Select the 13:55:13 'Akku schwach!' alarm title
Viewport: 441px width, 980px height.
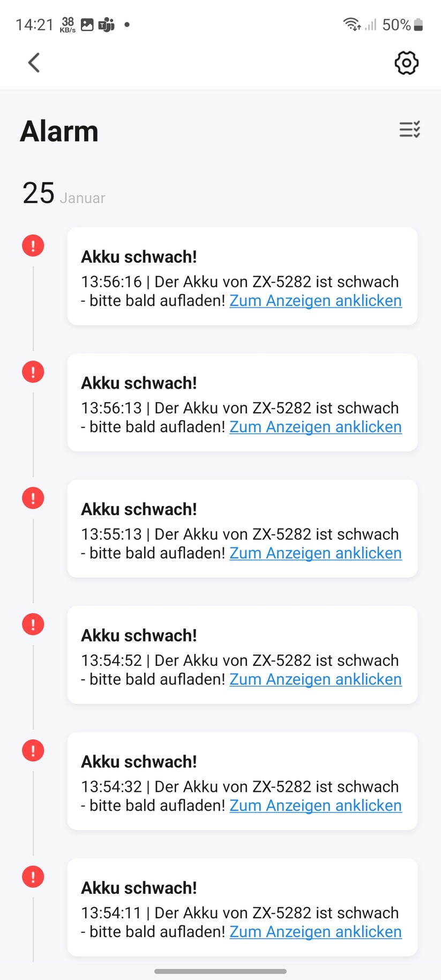pos(139,509)
